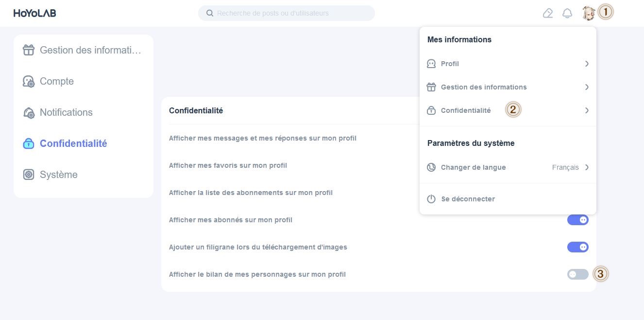Open Changer de langue Français selector
This screenshot has width=644, height=320.
click(570, 167)
